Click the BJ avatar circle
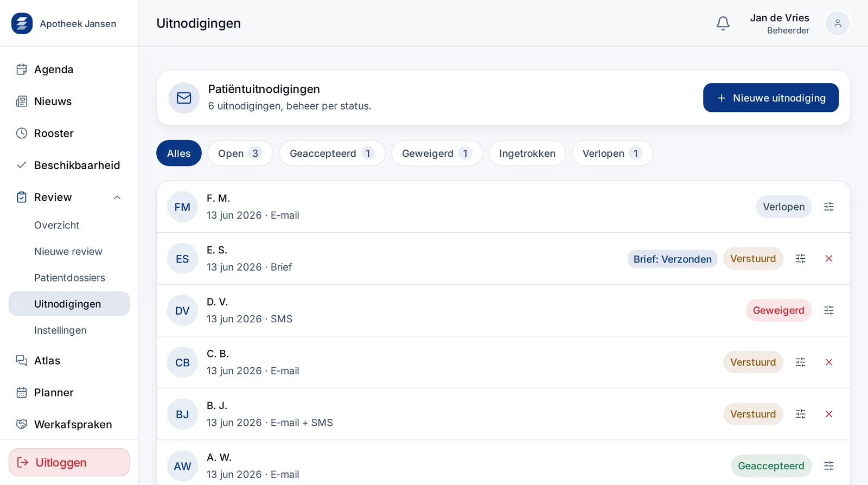Image resolution: width=868 pixels, height=485 pixels. coord(182,414)
